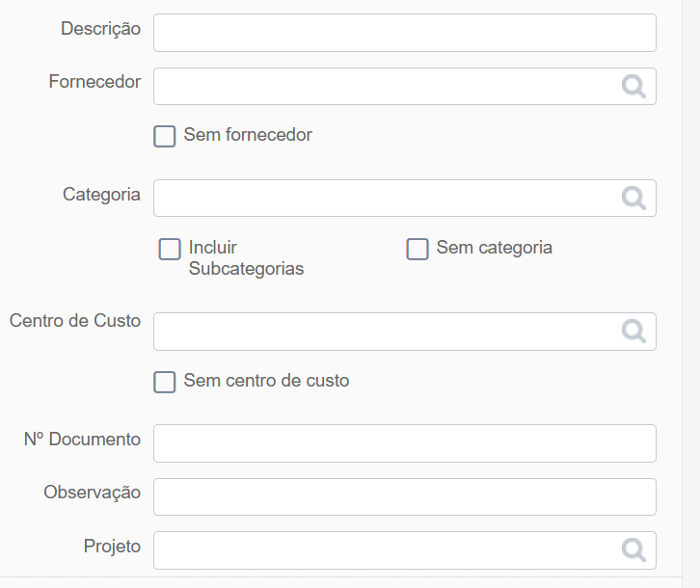Click into the Centro de Custo field
The image size is (700, 588).
point(404,332)
